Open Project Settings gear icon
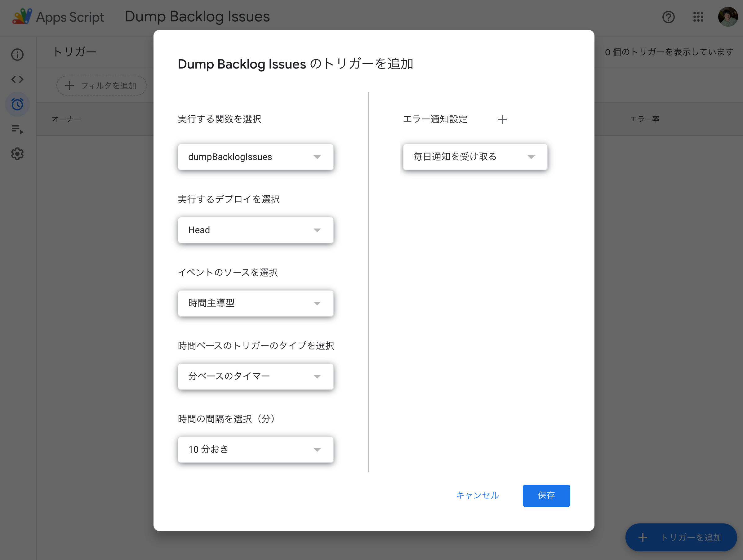 [x=17, y=154]
